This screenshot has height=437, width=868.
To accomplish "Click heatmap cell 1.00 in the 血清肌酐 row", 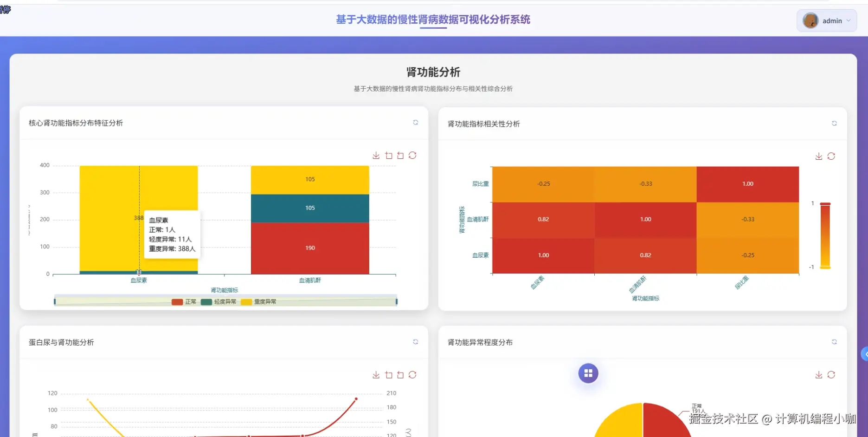I will 645,220.
